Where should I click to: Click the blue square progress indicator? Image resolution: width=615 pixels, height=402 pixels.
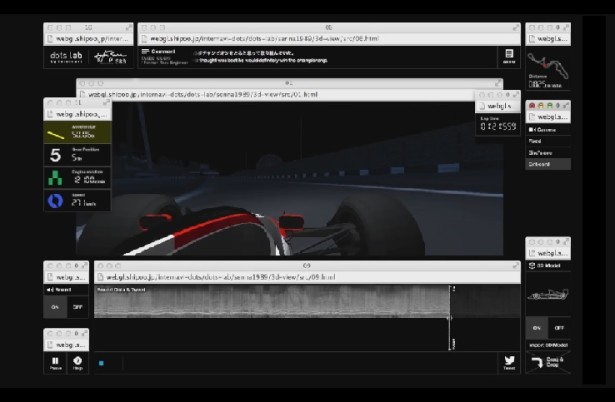tap(101, 363)
